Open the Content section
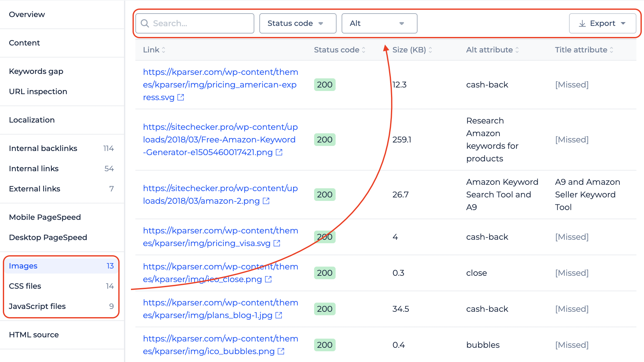This screenshot has width=644, height=362. tap(24, 43)
